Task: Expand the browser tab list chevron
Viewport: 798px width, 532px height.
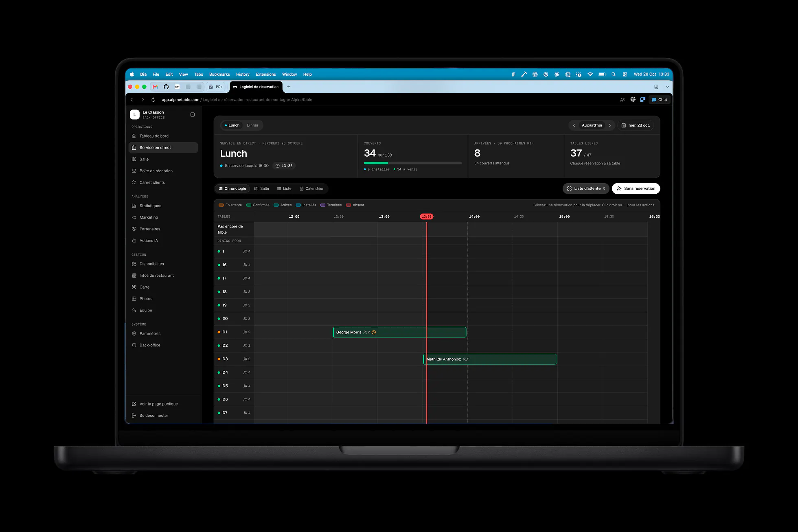Action: (667, 87)
